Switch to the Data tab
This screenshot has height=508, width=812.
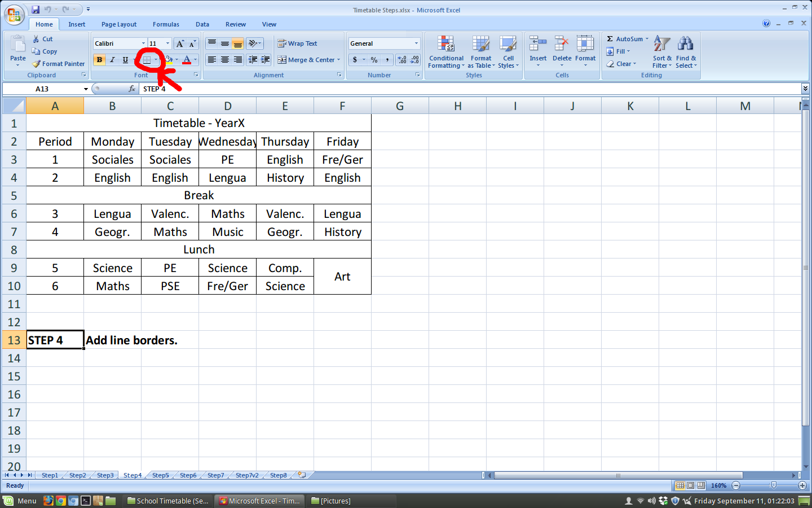[x=202, y=24]
